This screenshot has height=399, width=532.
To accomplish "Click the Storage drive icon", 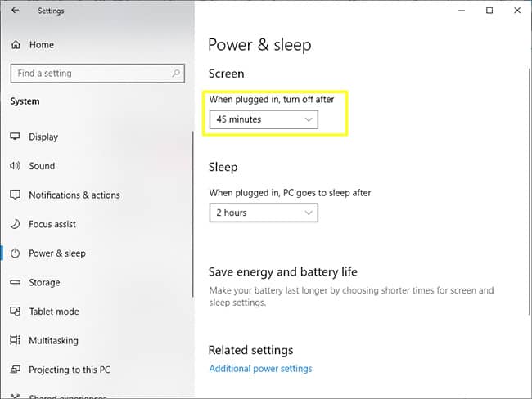I will coord(15,282).
